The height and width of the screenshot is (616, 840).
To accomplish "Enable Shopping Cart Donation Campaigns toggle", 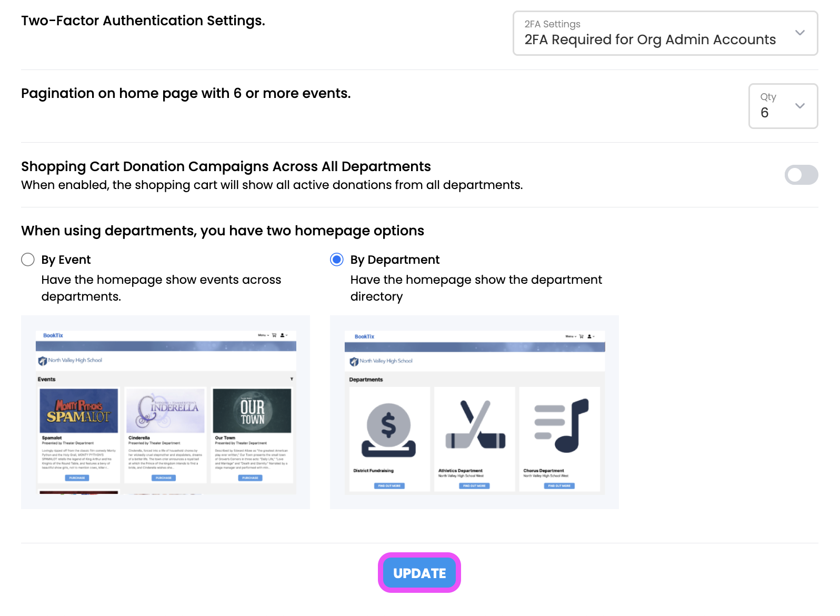I will (801, 175).
